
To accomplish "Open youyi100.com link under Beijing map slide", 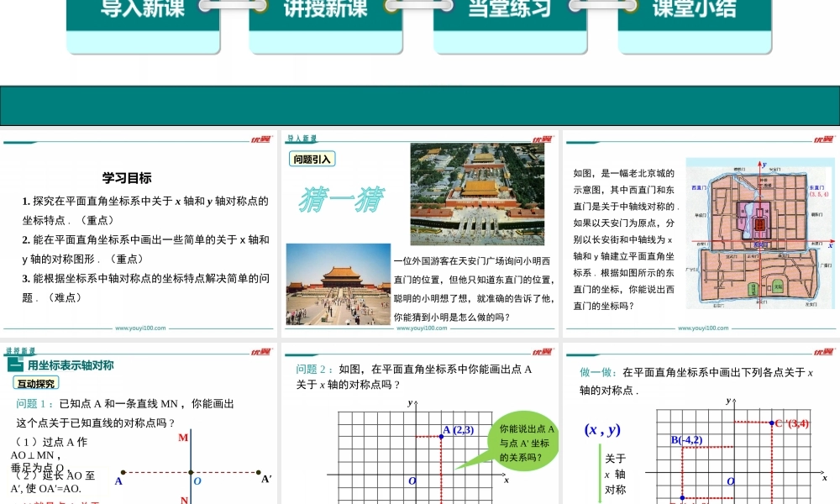I will click(x=702, y=328).
